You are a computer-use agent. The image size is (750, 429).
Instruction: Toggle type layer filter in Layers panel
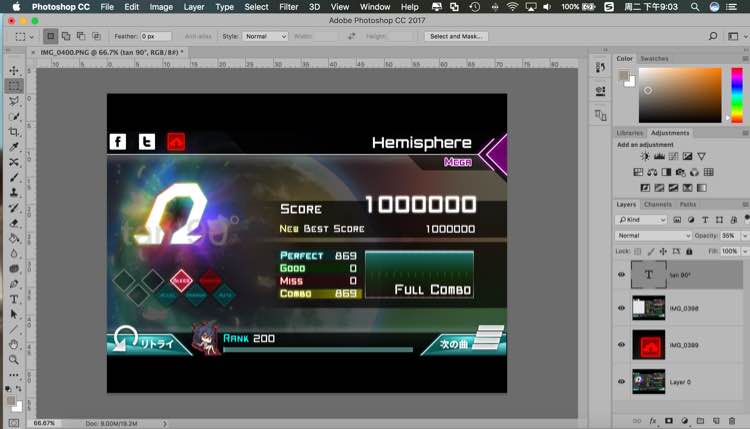click(x=705, y=220)
